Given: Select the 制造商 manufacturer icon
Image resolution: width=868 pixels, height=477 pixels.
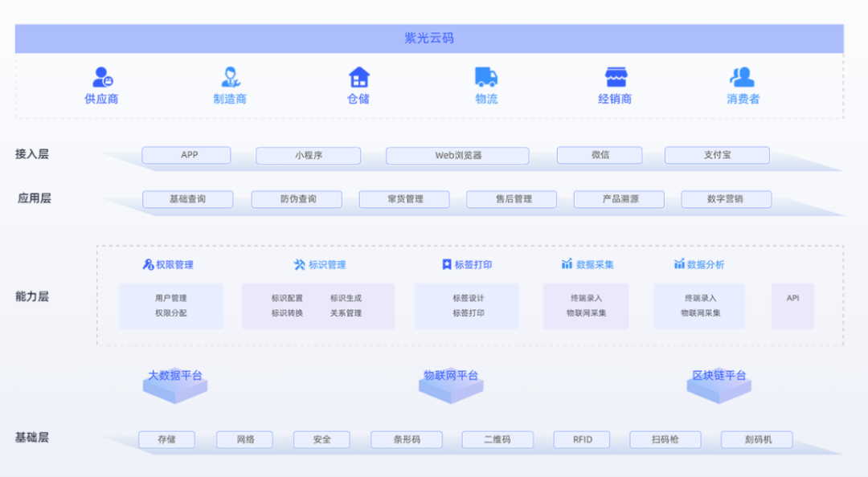Looking at the screenshot, I should [x=231, y=77].
